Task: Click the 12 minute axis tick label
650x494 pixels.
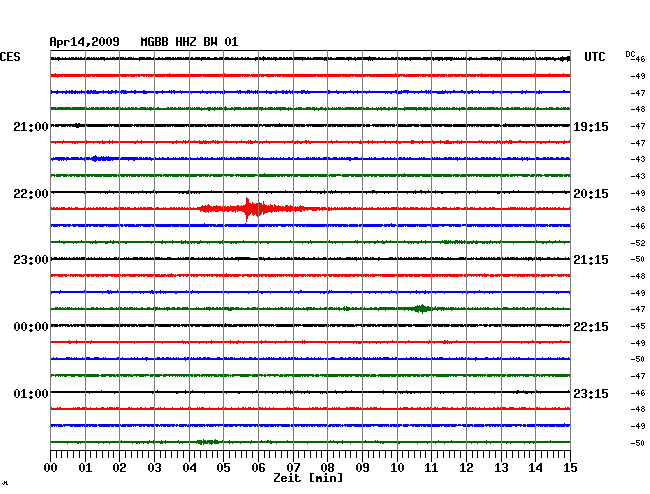Action: pyautogui.click(x=466, y=467)
